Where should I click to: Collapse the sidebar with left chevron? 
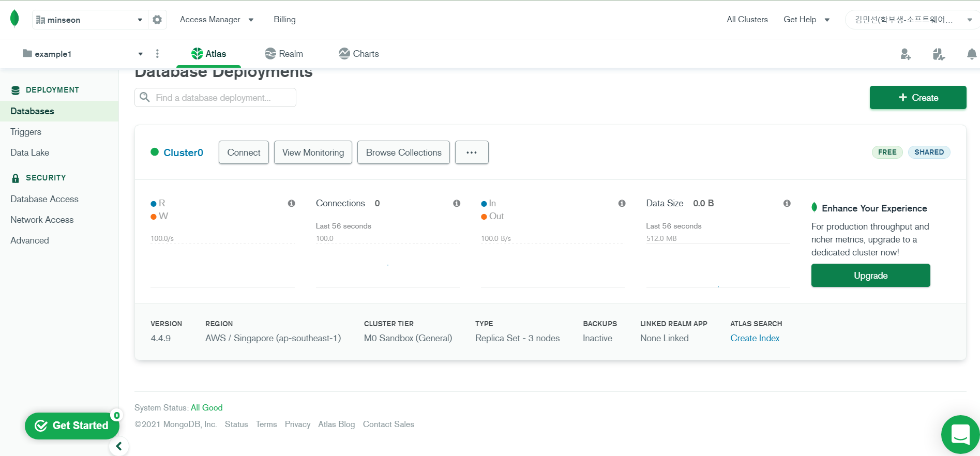click(119, 446)
